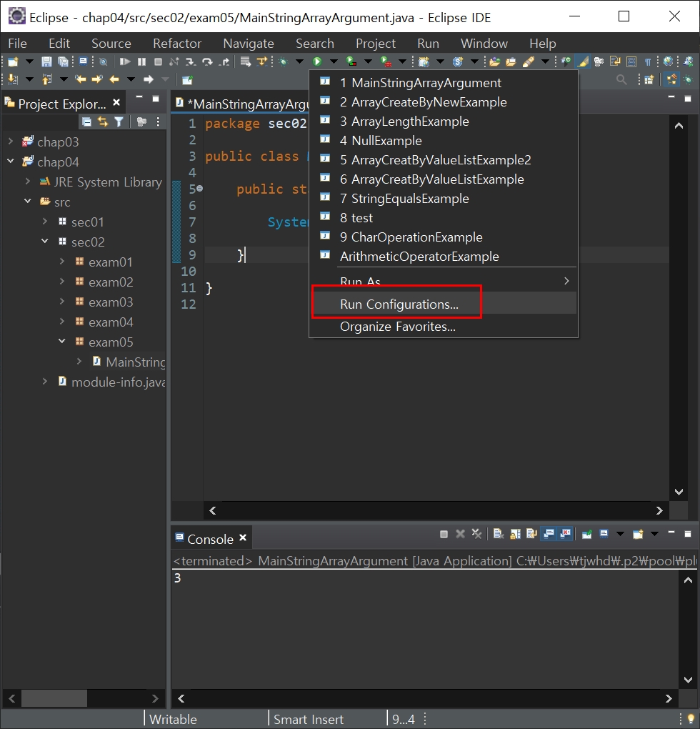Click Last Edit Location icon
This screenshot has height=729, width=700.
[x=81, y=79]
